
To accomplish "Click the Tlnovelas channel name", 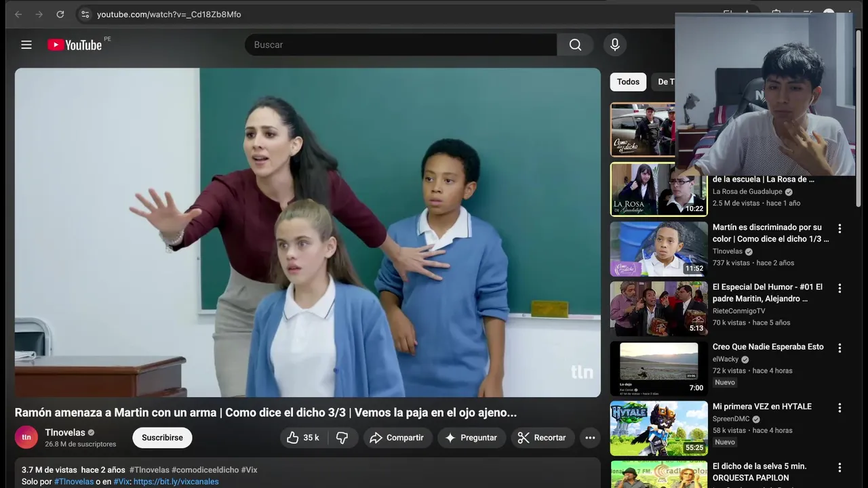I will click(x=65, y=432).
